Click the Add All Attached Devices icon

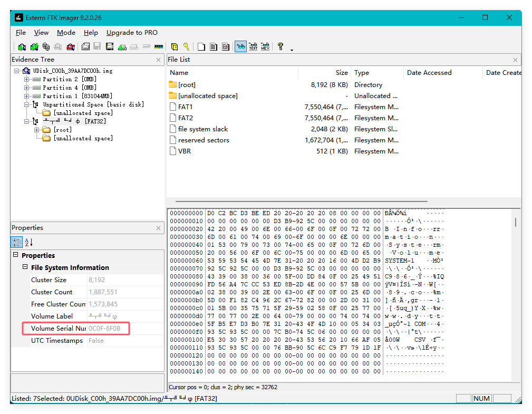point(34,47)
